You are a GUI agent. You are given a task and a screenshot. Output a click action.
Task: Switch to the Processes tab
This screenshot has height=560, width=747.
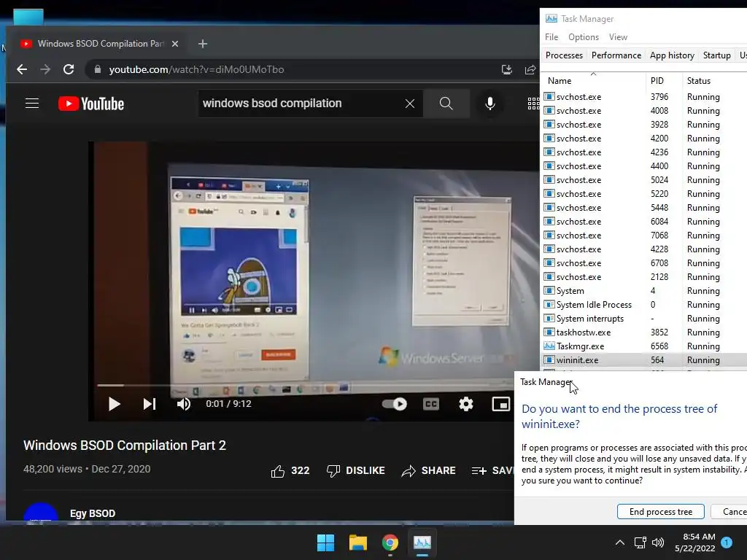tap(564, 55)
